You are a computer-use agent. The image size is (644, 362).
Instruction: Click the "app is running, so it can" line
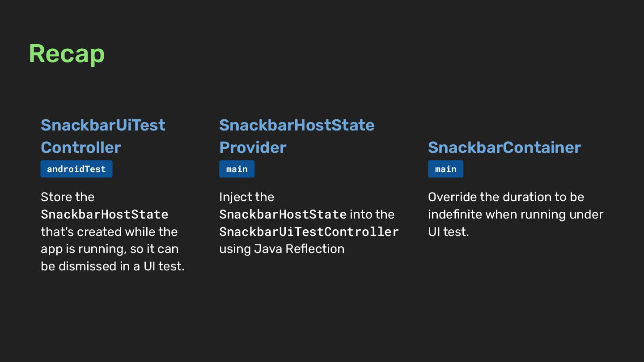tap(110, 249)
